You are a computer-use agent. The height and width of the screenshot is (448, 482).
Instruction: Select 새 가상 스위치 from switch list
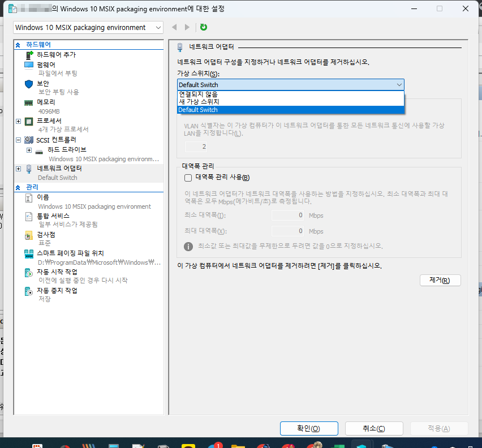[290, 102]
